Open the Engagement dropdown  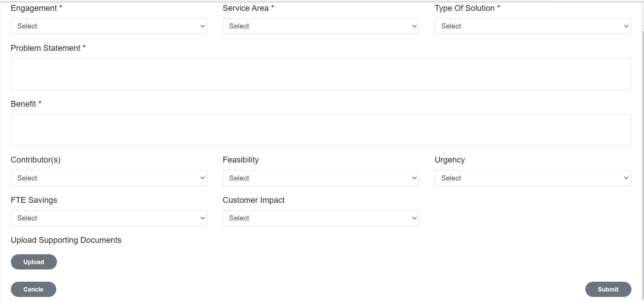pos(108,26)
